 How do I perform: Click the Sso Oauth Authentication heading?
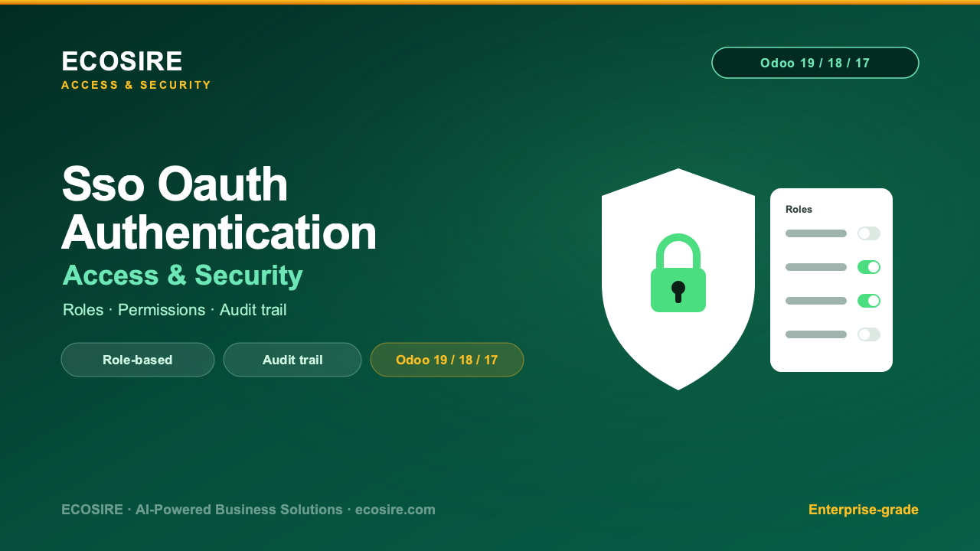pyautogui.click(x=219, y=208)
